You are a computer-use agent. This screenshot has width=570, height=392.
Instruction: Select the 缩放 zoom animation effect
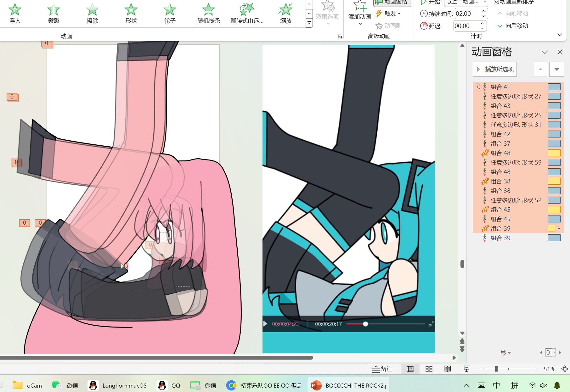point(286,14)
